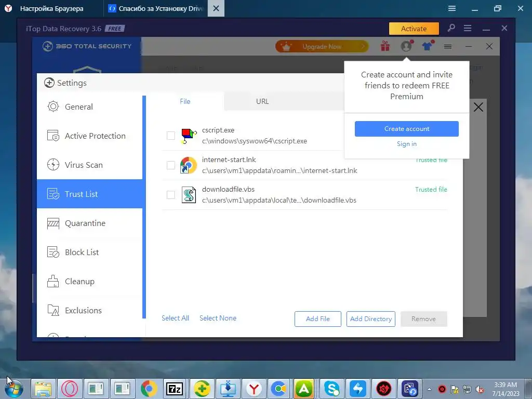Select the Спасибо за Установку browser tab
Screen dimensions: 532x399
[157, 8]
